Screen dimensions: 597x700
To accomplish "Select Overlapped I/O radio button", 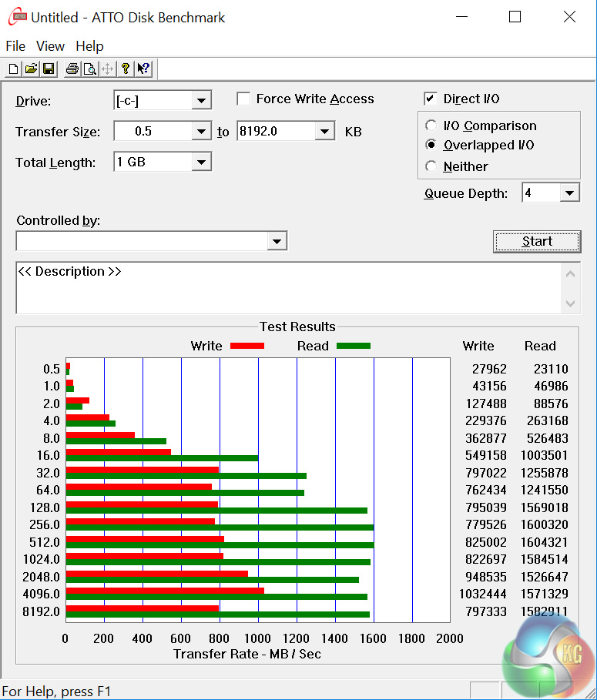I will point(431,145).
